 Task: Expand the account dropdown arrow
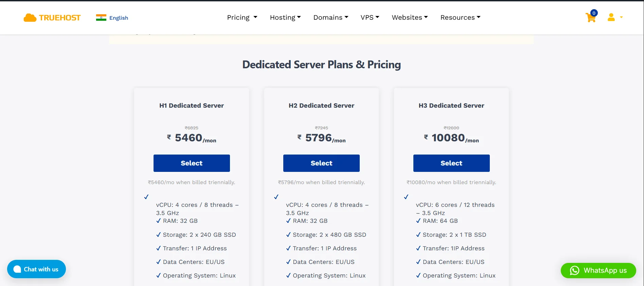(621, 17)
